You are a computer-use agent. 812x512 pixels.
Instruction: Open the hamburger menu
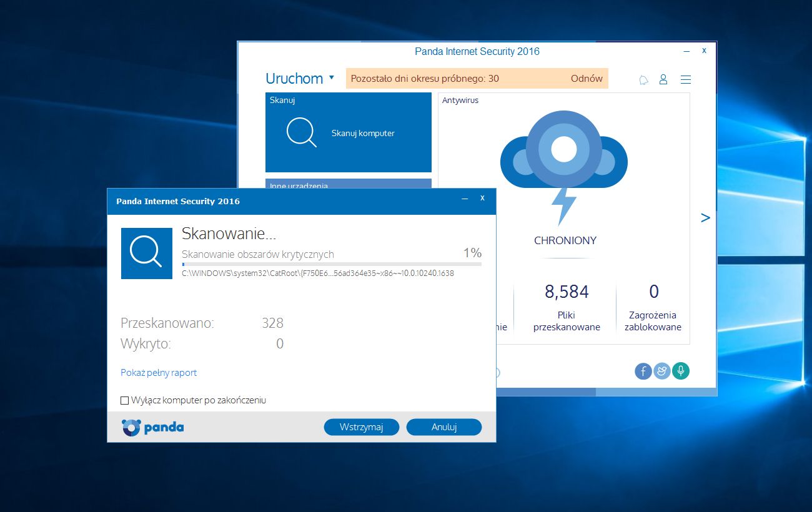click(x=685, y=79)
